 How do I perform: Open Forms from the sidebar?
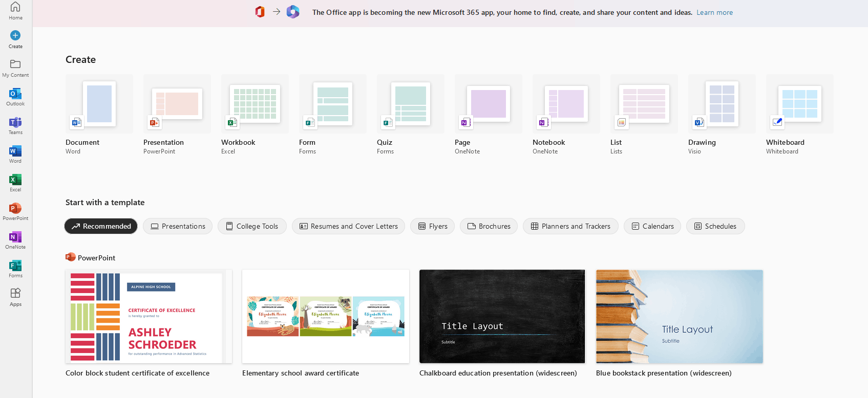(x=15, y=269)
